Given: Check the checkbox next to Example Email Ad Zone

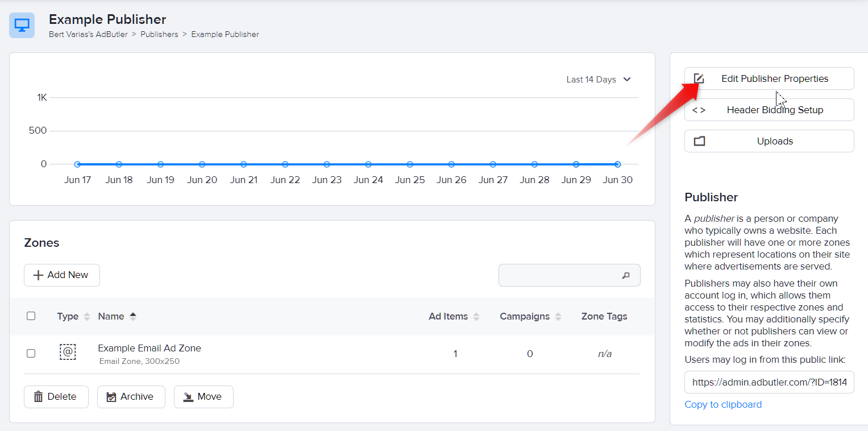Looking at the screenshot, I should pyautogui.click(x=31, y=353).
